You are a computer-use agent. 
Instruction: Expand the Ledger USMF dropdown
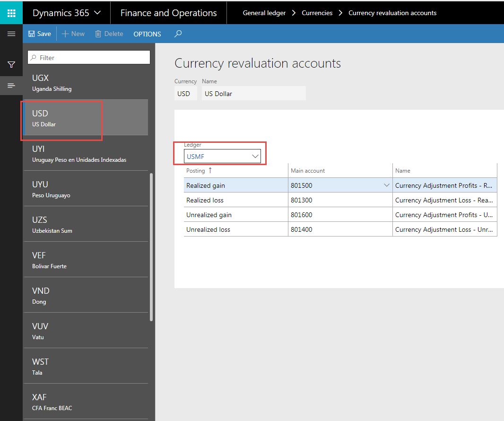(255, 156)
